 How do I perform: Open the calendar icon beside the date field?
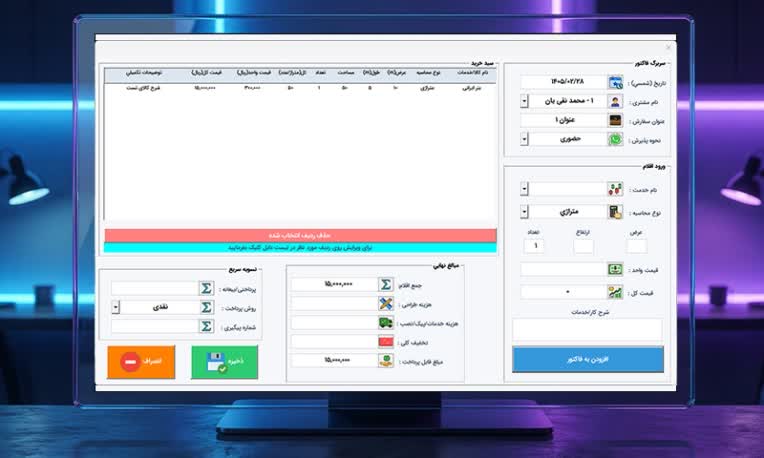[x=615, y=82]
